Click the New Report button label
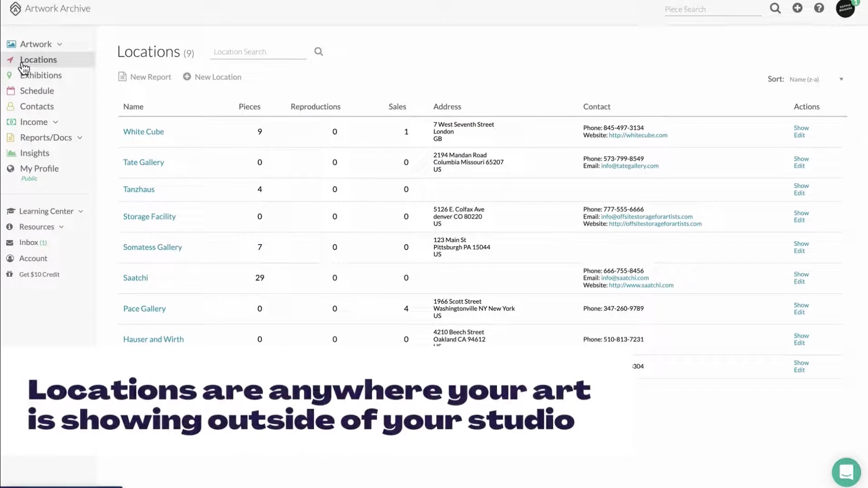868x488 pixels. (151, 77)
